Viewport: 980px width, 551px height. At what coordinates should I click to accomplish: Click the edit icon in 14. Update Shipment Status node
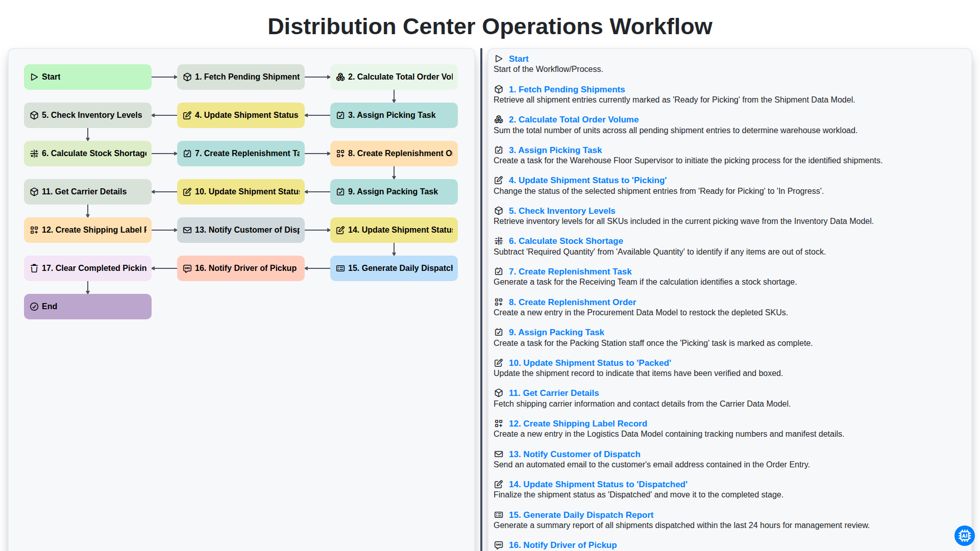(x=340, y=230)
